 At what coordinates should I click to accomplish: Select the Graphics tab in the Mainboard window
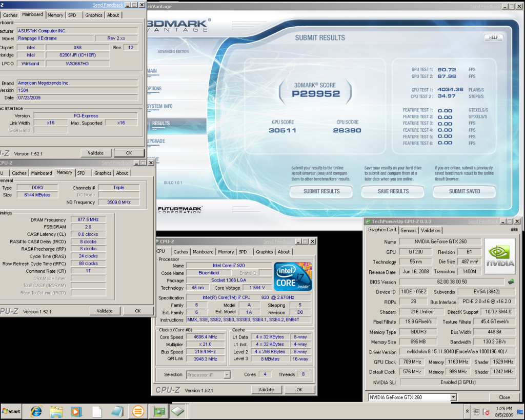(x=94, y=15)
